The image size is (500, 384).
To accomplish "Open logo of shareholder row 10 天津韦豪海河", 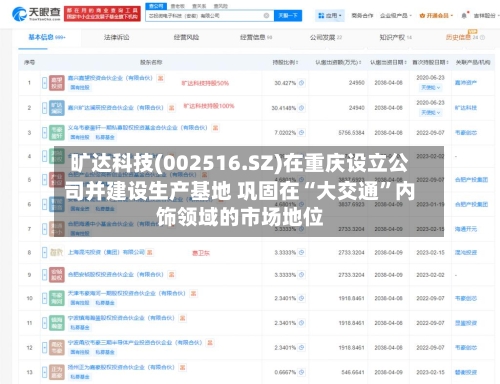I will [x=57, y=298].
